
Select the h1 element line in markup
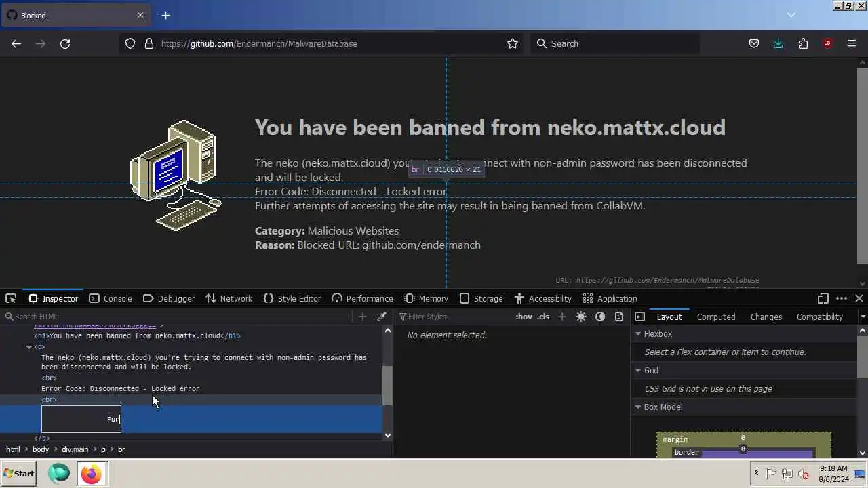[x=137, y=335]
